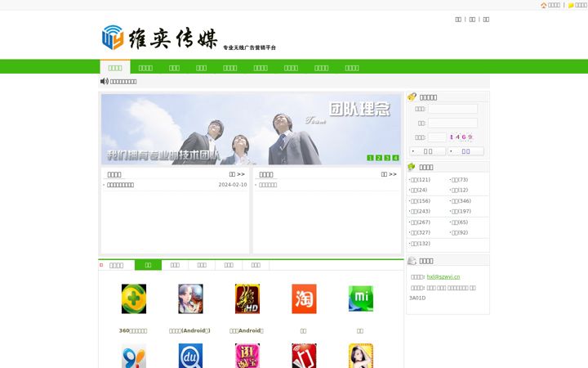
Task: Open the category link with count (197)
Action: coord(461,211)
